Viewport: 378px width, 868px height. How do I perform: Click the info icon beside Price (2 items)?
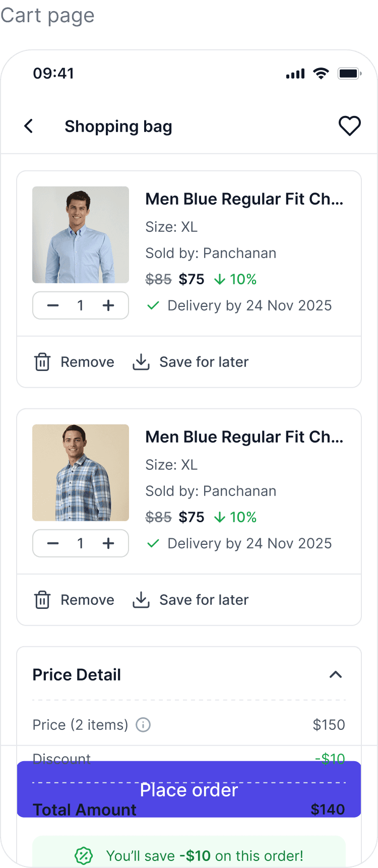point(143,725)
